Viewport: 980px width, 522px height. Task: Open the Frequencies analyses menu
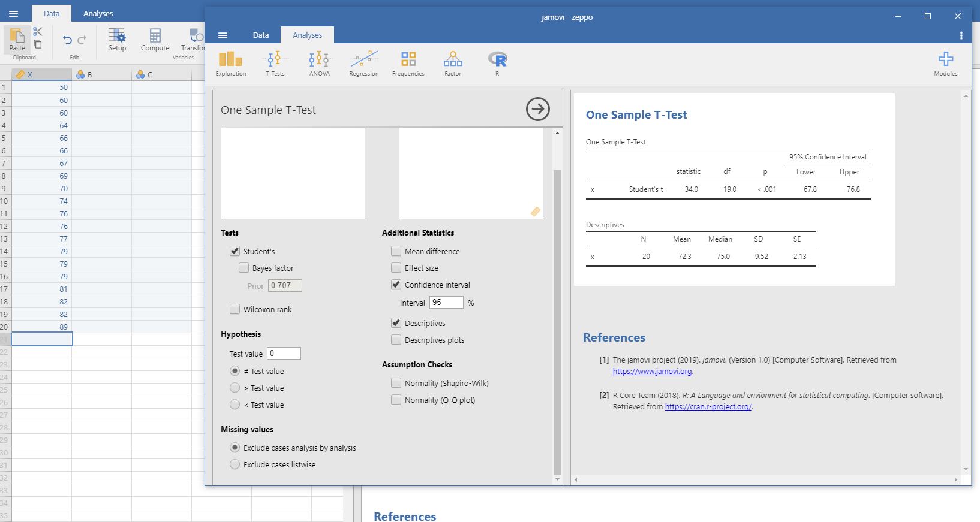(408, 64)
